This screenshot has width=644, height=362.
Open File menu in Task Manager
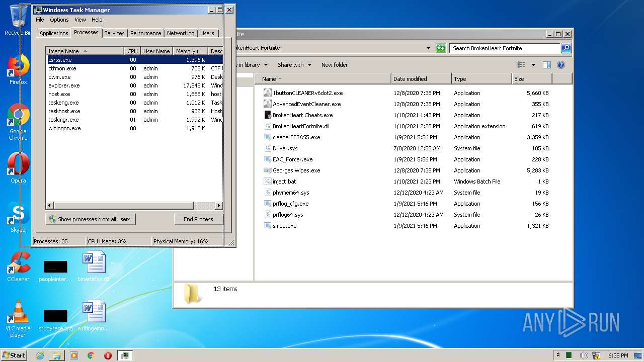[40, 20]
